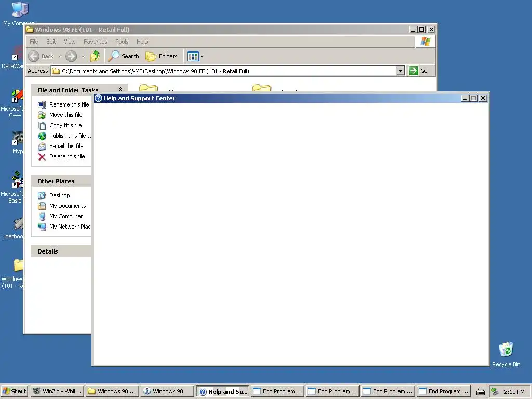Collapse File and Folder Tasks panel
This screenshot has width=532, height=399.
point(120,90)
